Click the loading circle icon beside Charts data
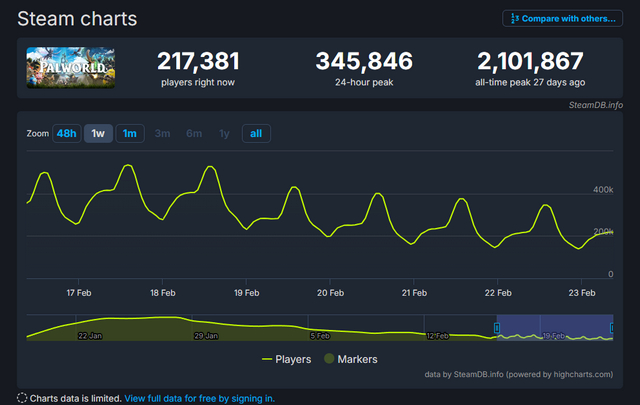Screen dimensions: 640x405 coord(22,398)
